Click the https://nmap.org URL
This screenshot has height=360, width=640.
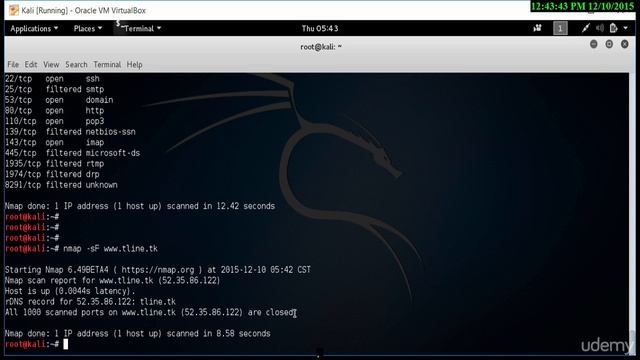point(158,270)
